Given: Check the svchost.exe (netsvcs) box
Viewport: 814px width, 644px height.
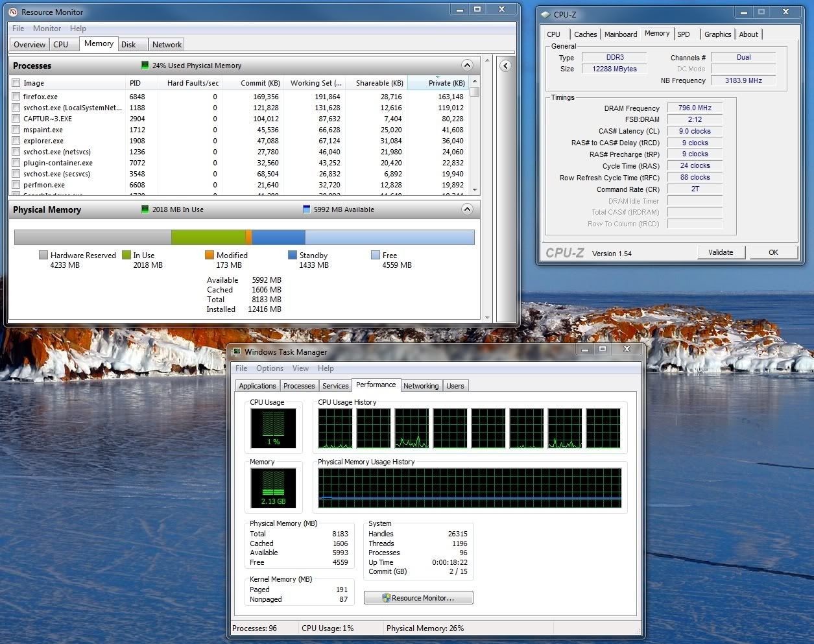Looking at the screenshot, I should (16, 152).
